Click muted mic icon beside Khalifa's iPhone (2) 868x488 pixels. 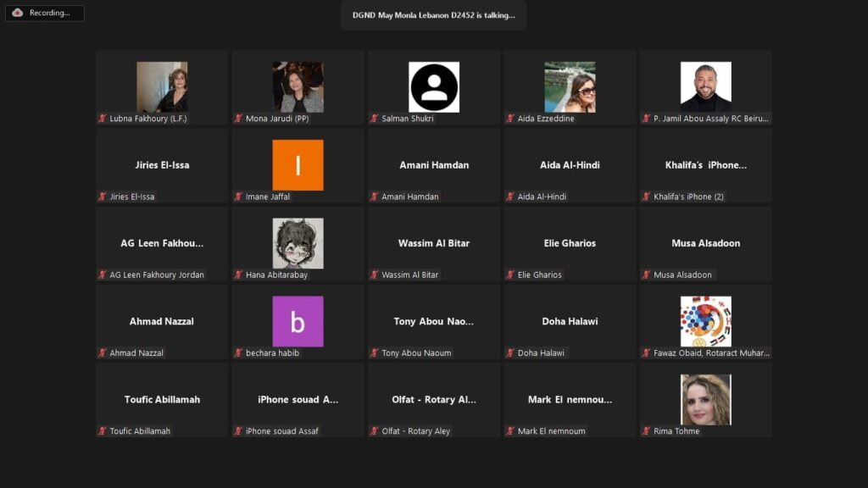tap(646, 197)
